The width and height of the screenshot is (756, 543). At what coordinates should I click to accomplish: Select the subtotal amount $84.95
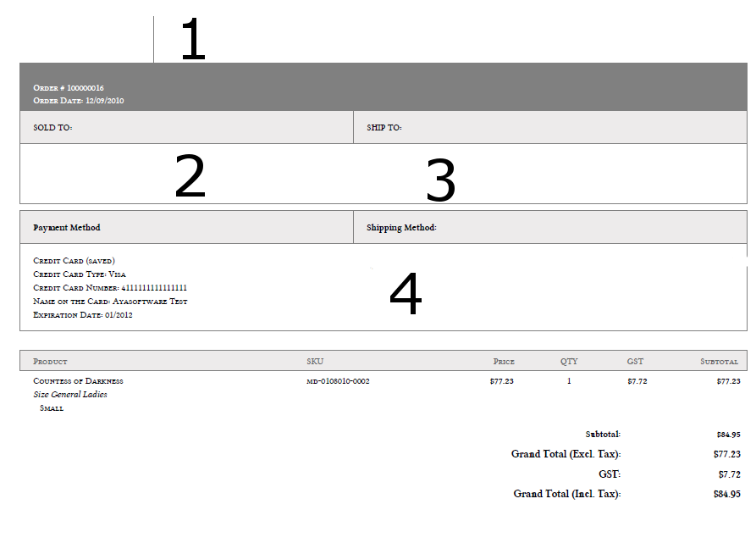coord(729,435)
